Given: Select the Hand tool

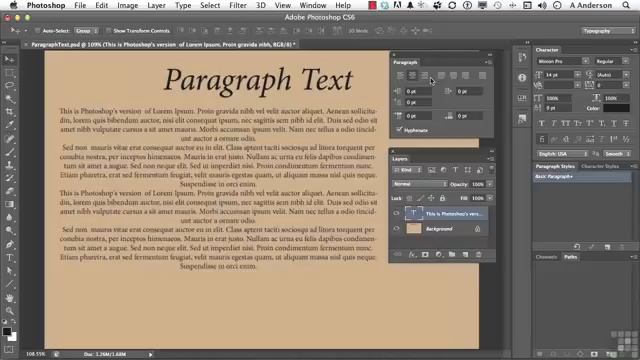Looking at the screenshot, I should [9, 298].
